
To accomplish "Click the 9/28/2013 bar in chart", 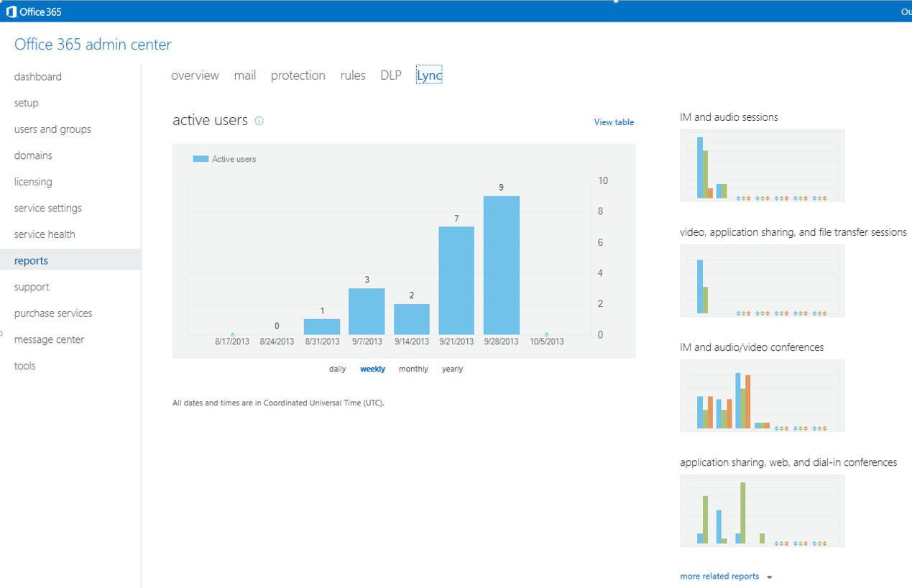I will tap(501, 265).
